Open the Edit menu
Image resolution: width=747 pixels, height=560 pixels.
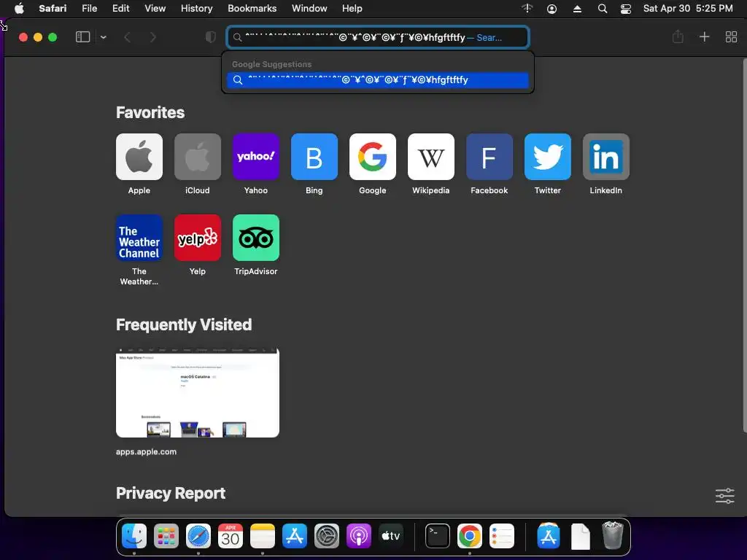120,8
